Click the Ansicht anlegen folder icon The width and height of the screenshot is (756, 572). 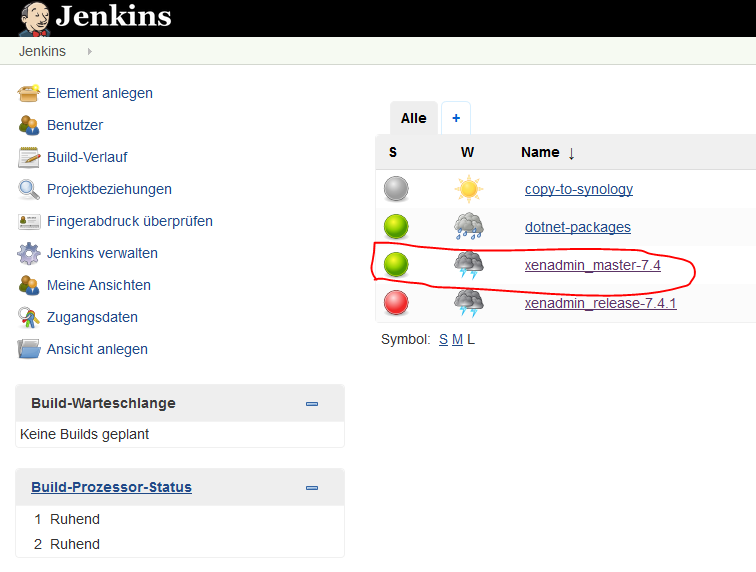tap(29, 349)
